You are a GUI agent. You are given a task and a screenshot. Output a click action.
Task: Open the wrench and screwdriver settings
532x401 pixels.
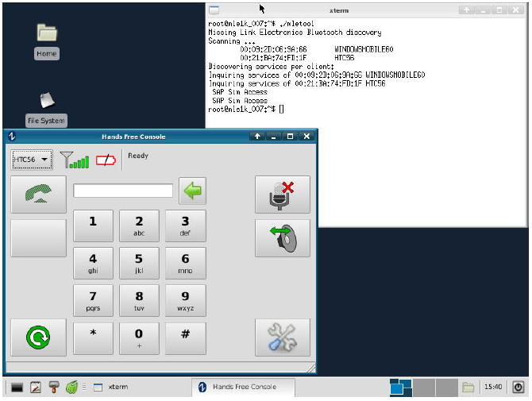pyautogui.click(x=282, y=337)
